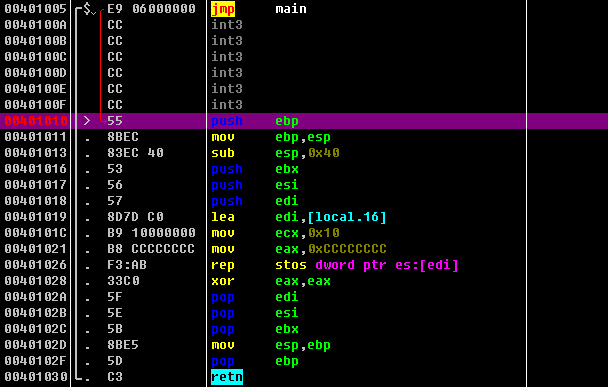The height and width of the screenshot is (387, 608).
Task: Click the mov eax,0xCCCCCCCC instruction
Action: [x=299, y=249]
